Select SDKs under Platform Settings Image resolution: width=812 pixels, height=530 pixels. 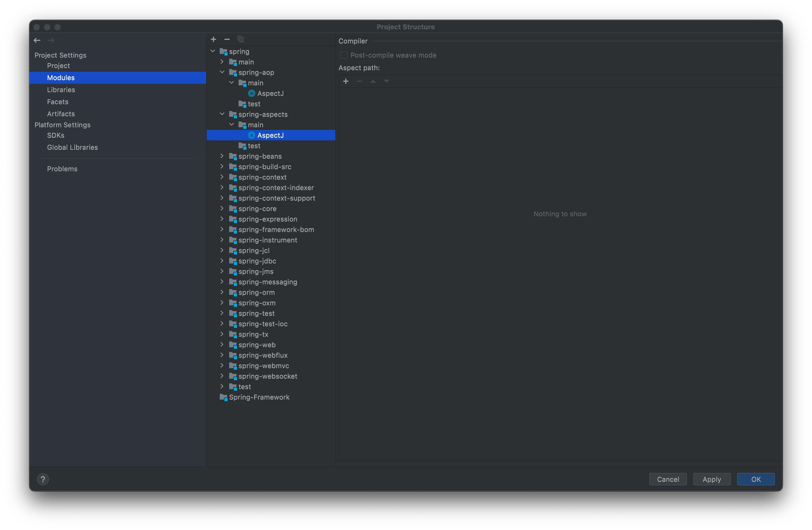tap(56, 135)
